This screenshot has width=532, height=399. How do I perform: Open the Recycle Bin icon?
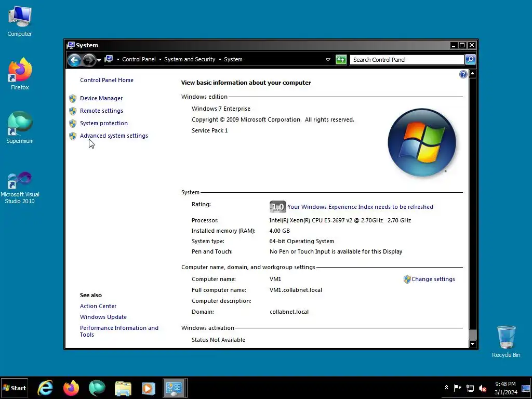pos(506,341)
